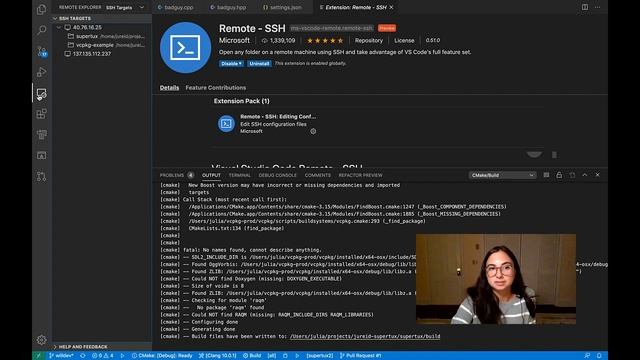The image size is (640, 360).
Task: Open the Disable dropdown button
Action: point(231,64)
